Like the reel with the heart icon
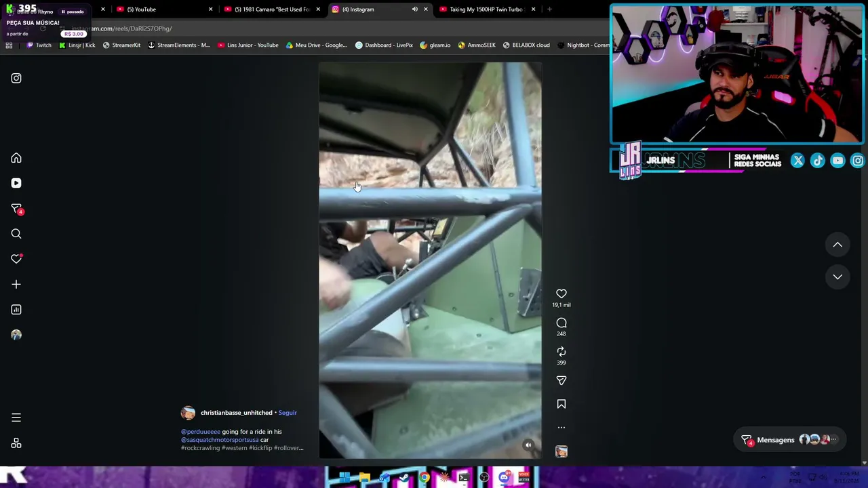The image size is (868, 488). click(x=561, y=293)
